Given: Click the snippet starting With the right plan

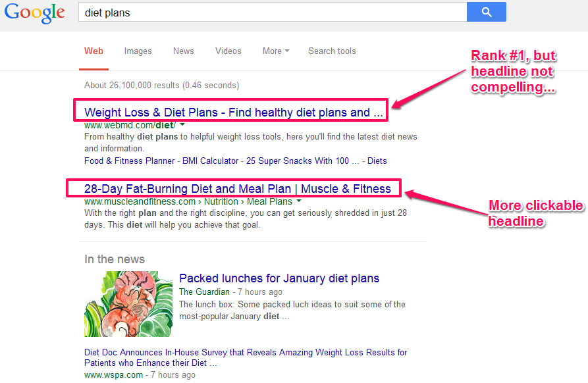Looking at the screenshot, I should click(246, 219).
